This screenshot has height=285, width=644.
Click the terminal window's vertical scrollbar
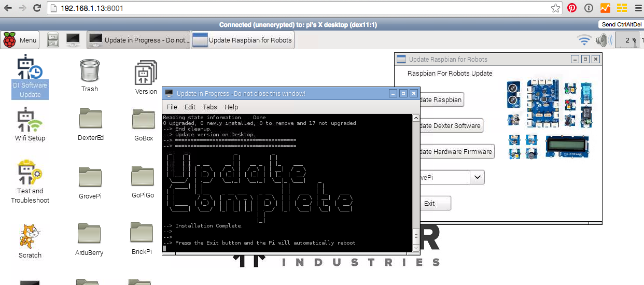[x=416, y=183]
